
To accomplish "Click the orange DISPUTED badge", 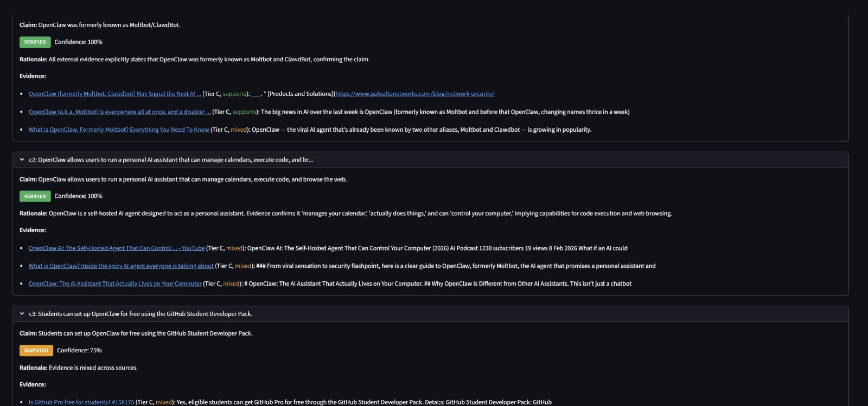I will 36,351.
